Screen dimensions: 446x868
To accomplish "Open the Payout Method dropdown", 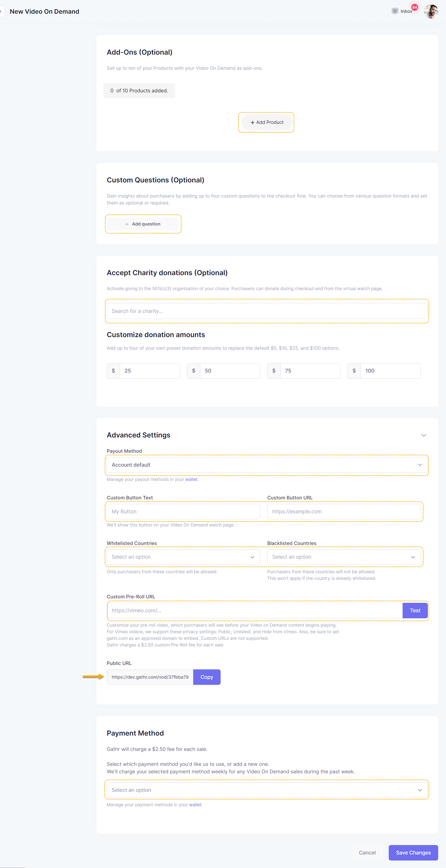I will (x=267, y=465).
